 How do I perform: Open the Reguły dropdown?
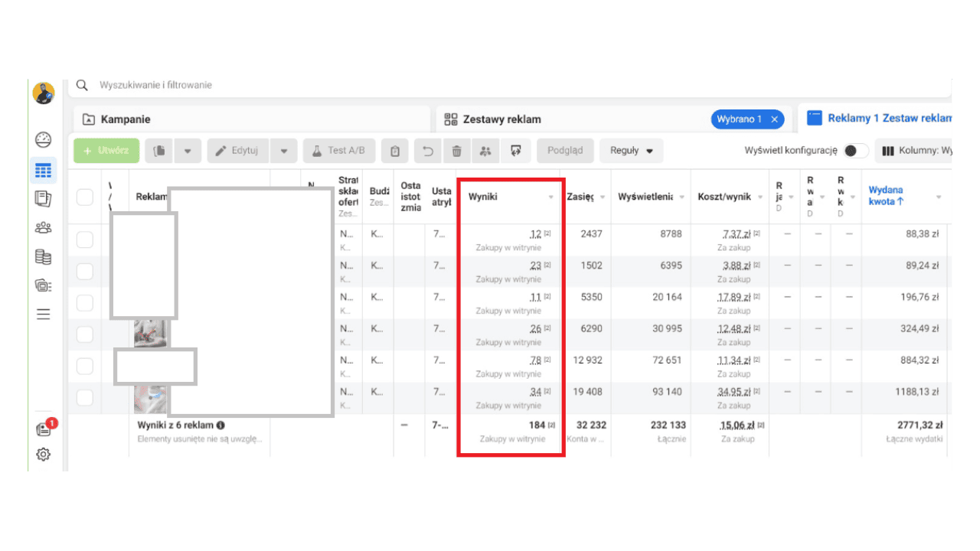click(x=631, y=151)
